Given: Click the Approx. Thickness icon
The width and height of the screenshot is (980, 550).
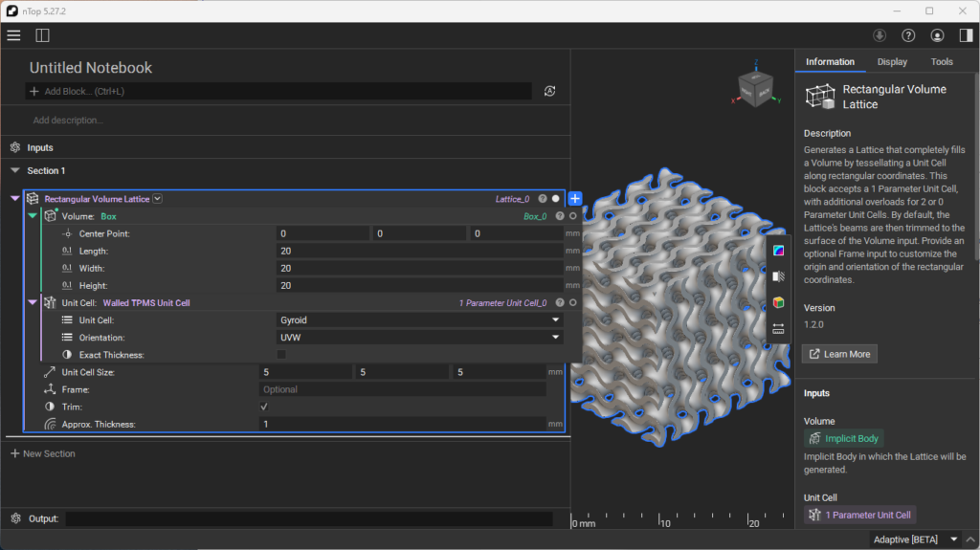Looking at the screenshot, I should coord(50,424).
